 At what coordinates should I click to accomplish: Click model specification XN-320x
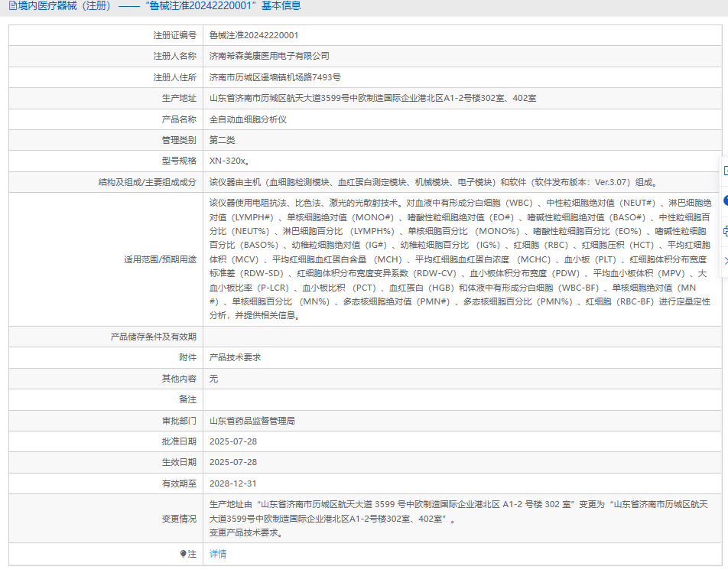click(x=229, y=161)
